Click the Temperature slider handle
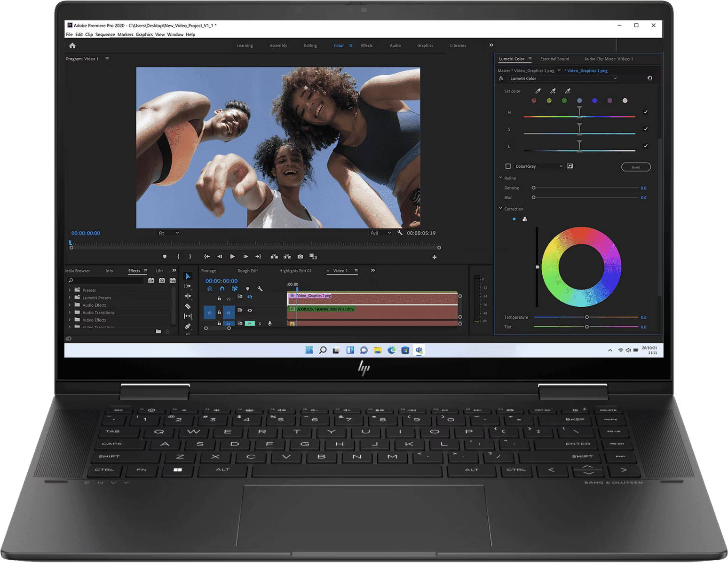Viewport: 728px width, 563px height. click(587, 317)
